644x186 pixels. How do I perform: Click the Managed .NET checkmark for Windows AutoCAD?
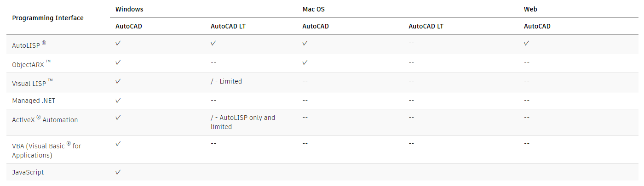click(x=118, y=100)
